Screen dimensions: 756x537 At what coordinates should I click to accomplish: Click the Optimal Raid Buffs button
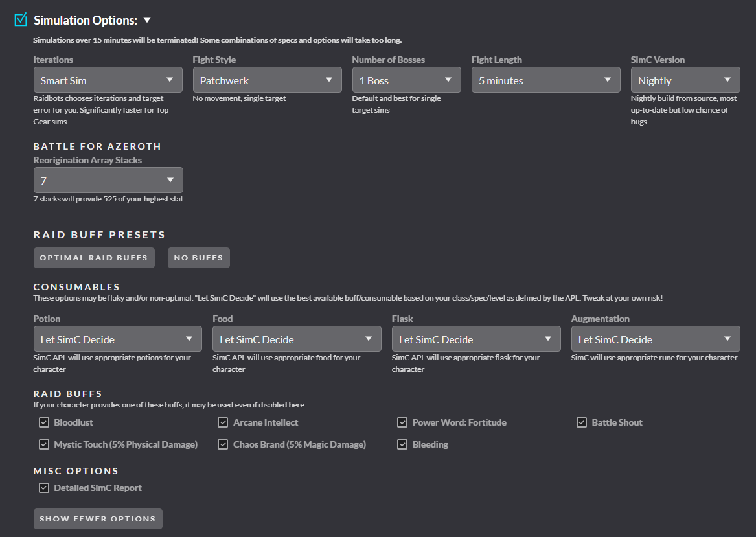point(94,258)
